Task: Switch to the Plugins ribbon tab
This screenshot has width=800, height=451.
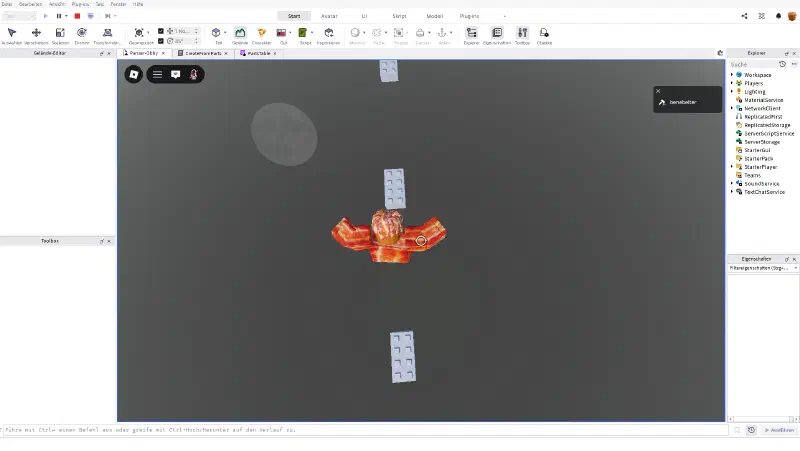Action: click(x=469, y=16)
